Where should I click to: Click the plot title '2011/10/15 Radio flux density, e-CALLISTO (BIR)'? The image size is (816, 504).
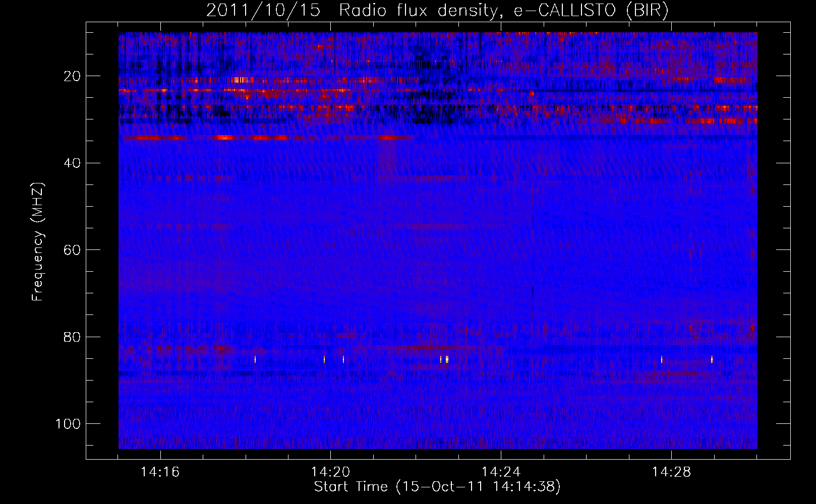[437, 11]
